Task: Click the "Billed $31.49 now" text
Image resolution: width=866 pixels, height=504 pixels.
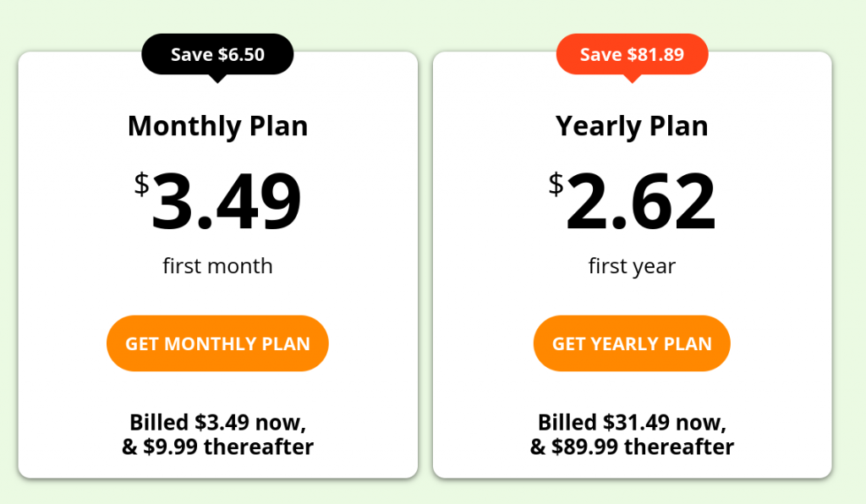Action: pos(632,422)
